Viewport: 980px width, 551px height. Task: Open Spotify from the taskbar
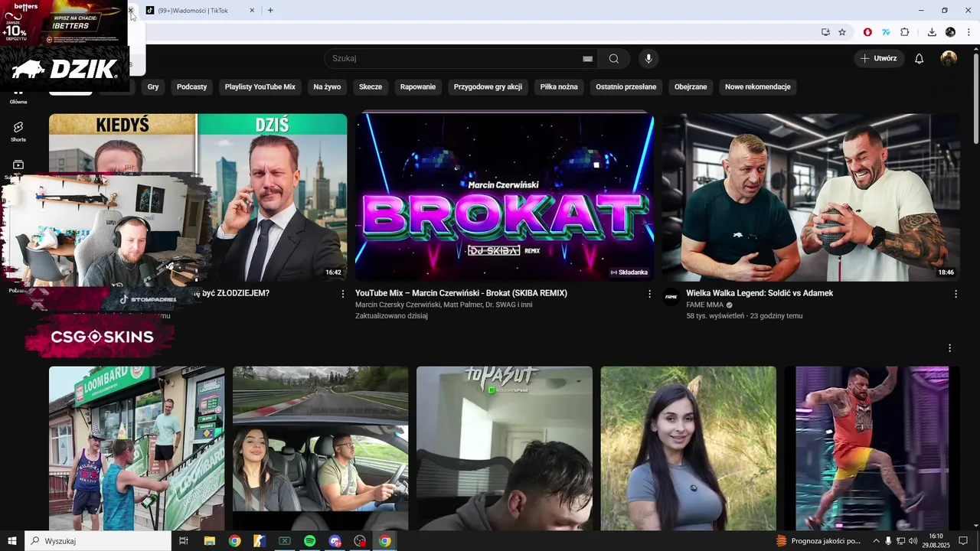309,541
